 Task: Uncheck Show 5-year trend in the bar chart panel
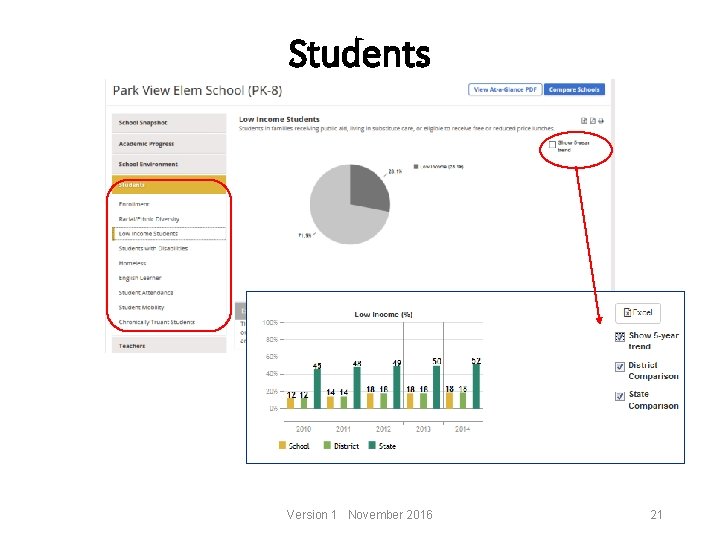pyautogui.click(x=620, y=337)
